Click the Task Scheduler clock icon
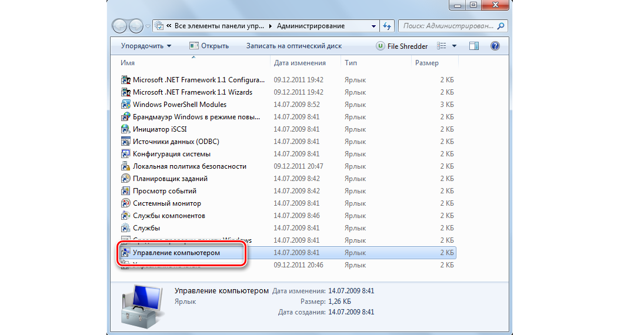Viewport: 644px width, 335px height. 125,179
